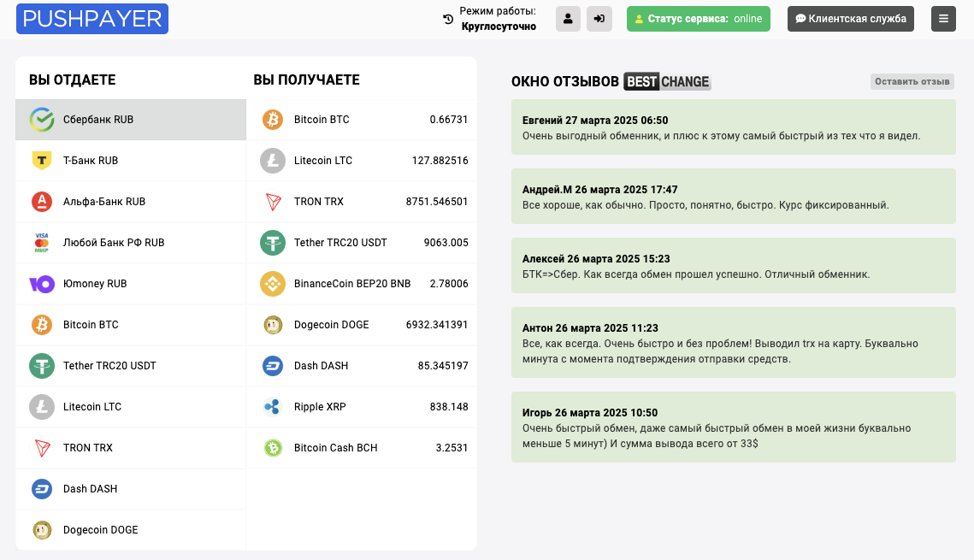This screenshot has height=560, width=974.
Task: Open review by Евгений 27 марта
Action: (734, 127)
